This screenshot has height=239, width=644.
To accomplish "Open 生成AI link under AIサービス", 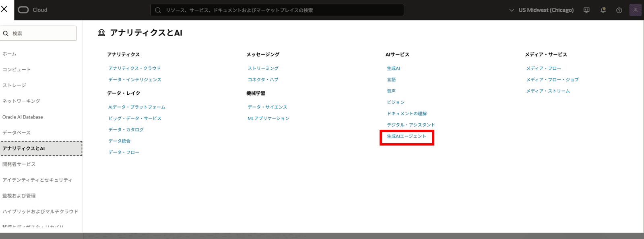I will [x=394, y=68].
